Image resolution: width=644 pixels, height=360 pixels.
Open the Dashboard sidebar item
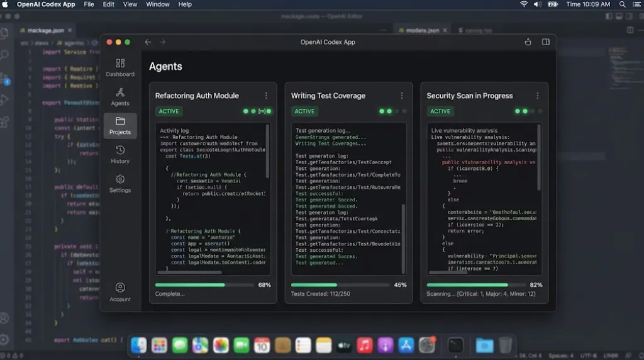120,68
